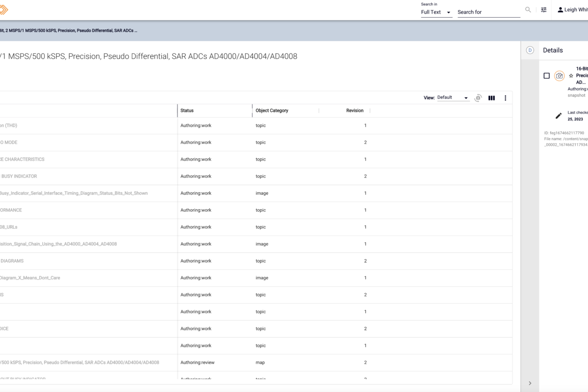Click the refresh icon beside the View dropdown
Screen dimensions: 588x392
pos(478,98)
